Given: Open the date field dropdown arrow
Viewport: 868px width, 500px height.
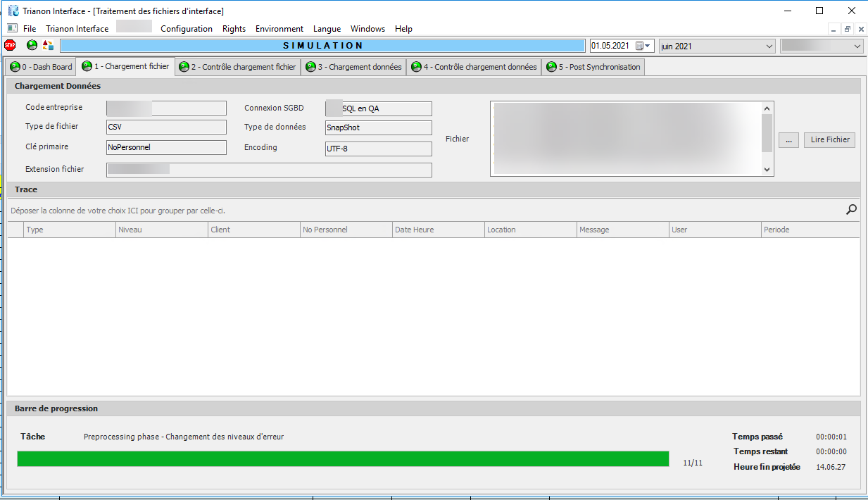Looking at the screenshot, I should (648, 46).
